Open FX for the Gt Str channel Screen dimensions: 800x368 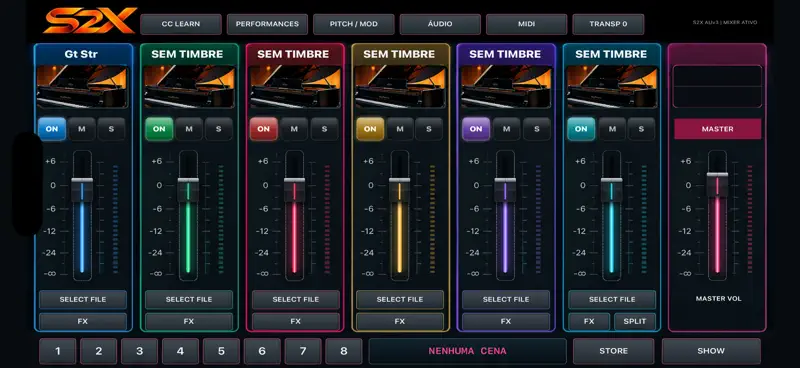83,322
